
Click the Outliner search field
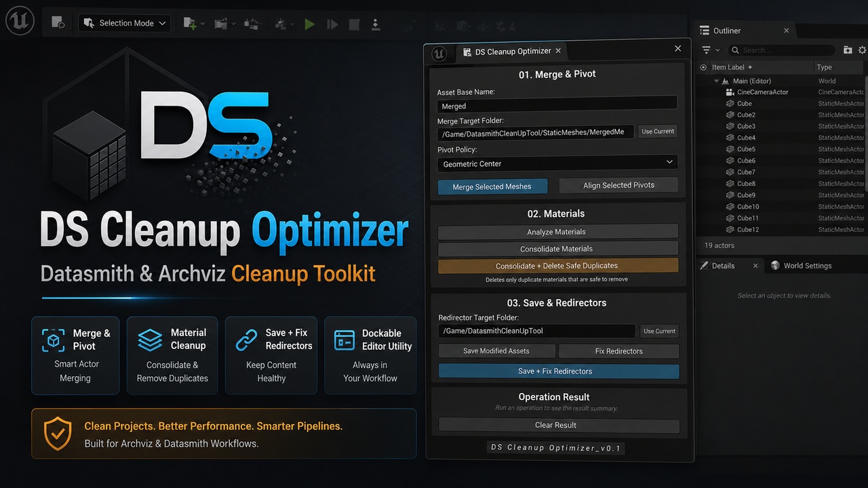781,50
